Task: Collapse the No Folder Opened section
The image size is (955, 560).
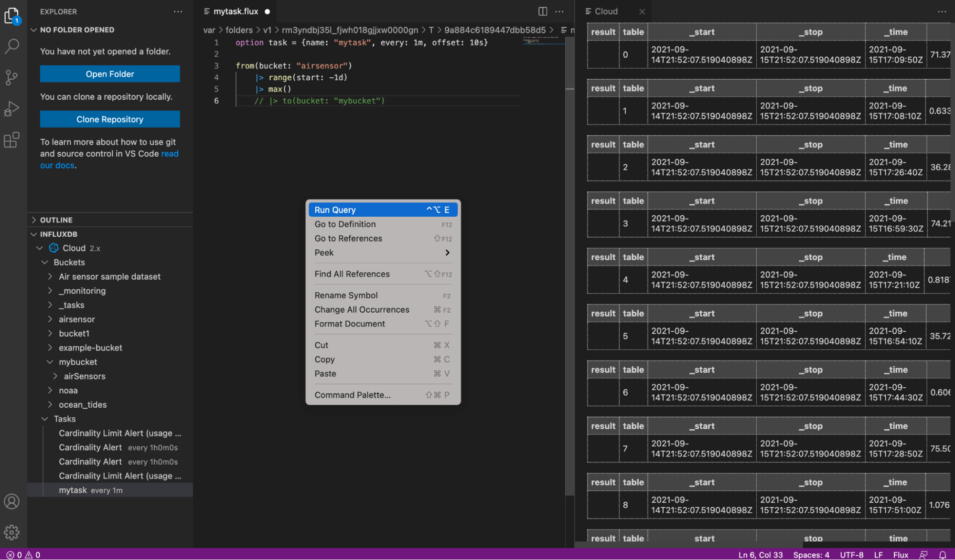Action: coord(33,30)
